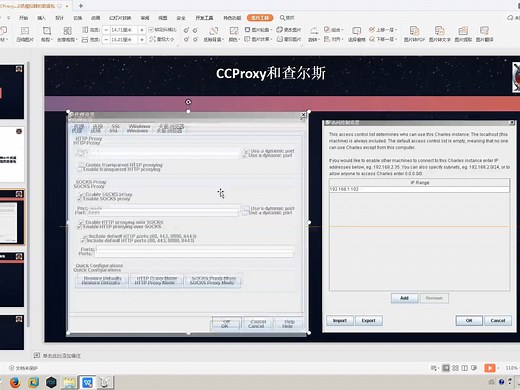Click Picture Extract (图片提取) icon

463,31
